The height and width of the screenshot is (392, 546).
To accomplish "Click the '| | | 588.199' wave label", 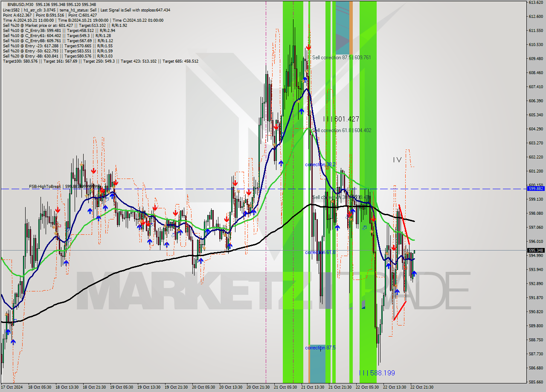I will pos(377,373).
